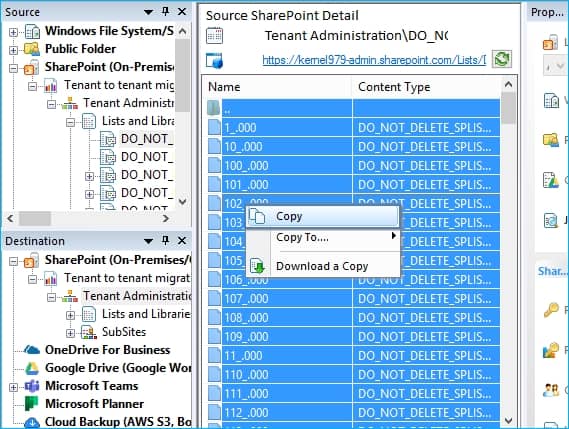Click the Tenant to tenant migration chart icon in Source
The width and height of the screenshot is (569, 429).
point(51,86)
